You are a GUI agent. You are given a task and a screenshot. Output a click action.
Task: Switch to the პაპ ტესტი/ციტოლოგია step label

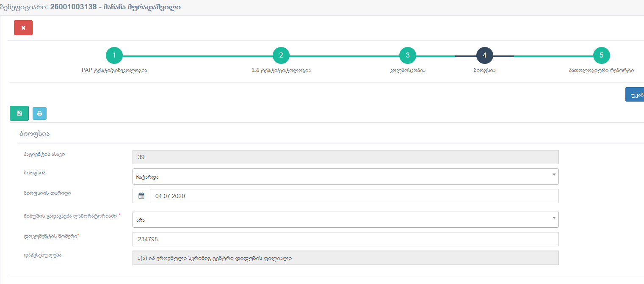(x=281, y=71)
